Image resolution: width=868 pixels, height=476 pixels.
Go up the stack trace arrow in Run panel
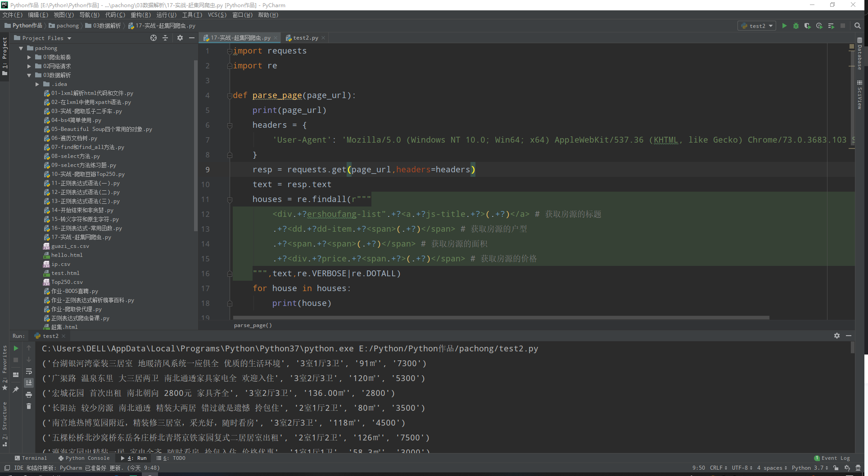click(x=29, y=348)
